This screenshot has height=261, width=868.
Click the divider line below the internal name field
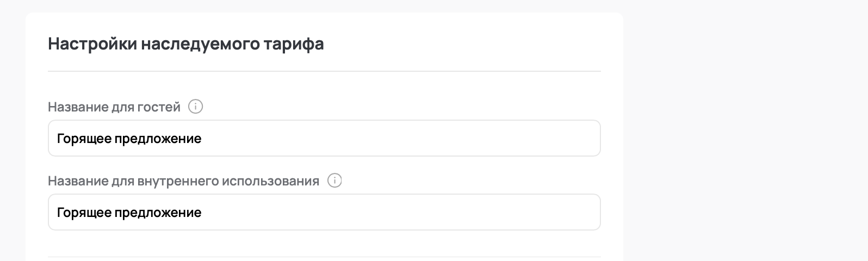(x=324, y=257)
